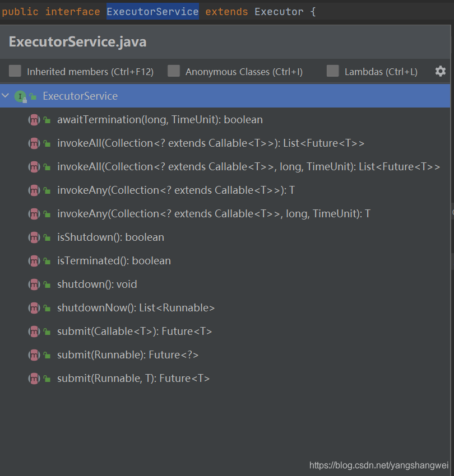The image size is (454, 476).
Task: Jump to the submit(Callable<T>) method
Action: 135,332
